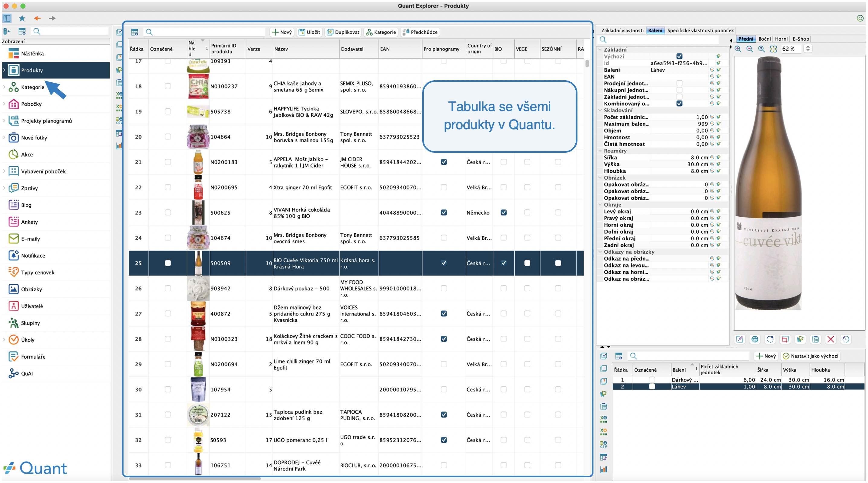The width and height of the screenshot is (868, 483).
Task: Expand the Vybavení poboček item
Action: pos(4,171)
